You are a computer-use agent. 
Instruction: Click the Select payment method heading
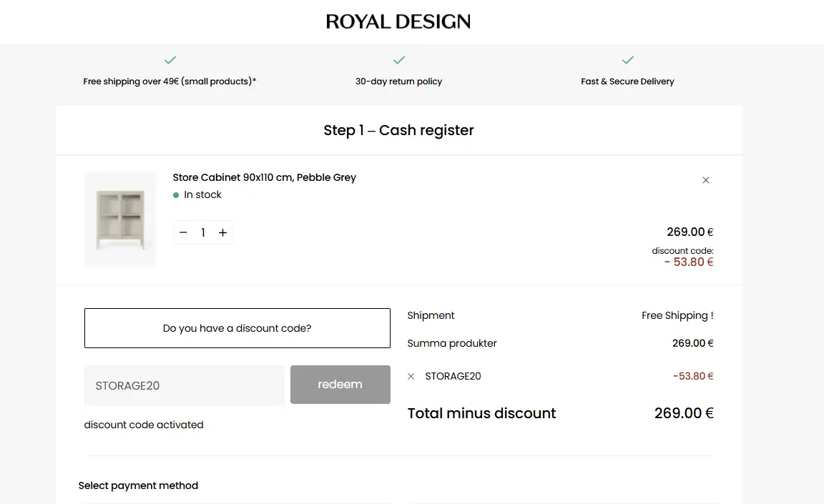[138, 485]
